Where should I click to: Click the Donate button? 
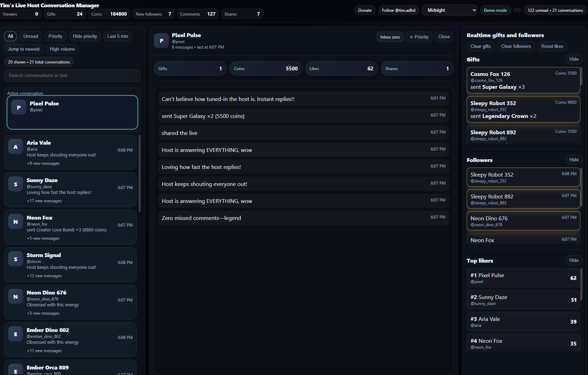click(x=365, y=10)
